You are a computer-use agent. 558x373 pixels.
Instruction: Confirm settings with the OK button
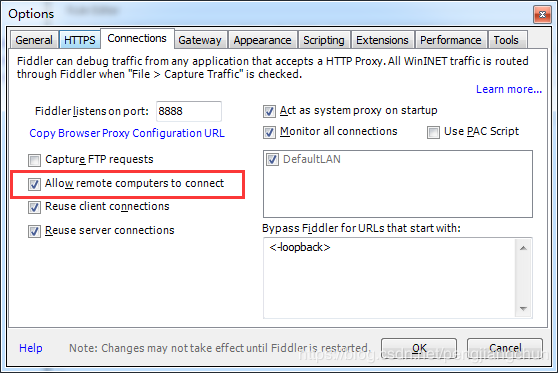point(419,348)
